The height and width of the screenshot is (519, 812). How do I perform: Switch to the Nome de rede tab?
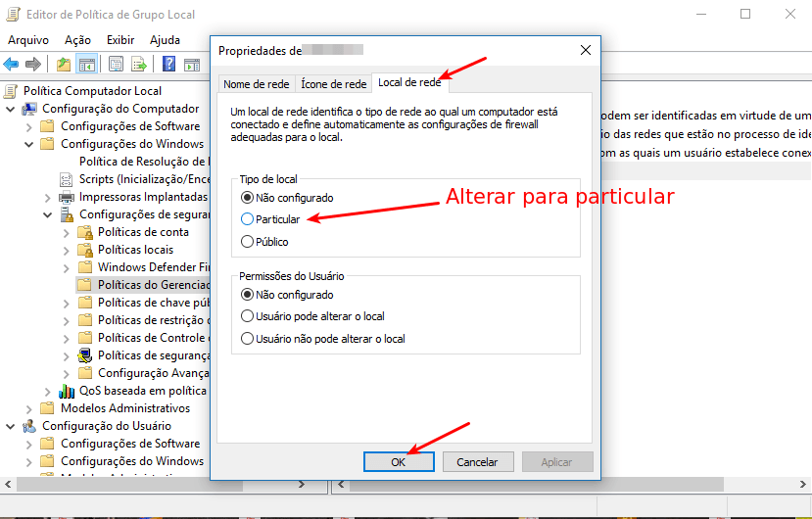click(257, 84)
